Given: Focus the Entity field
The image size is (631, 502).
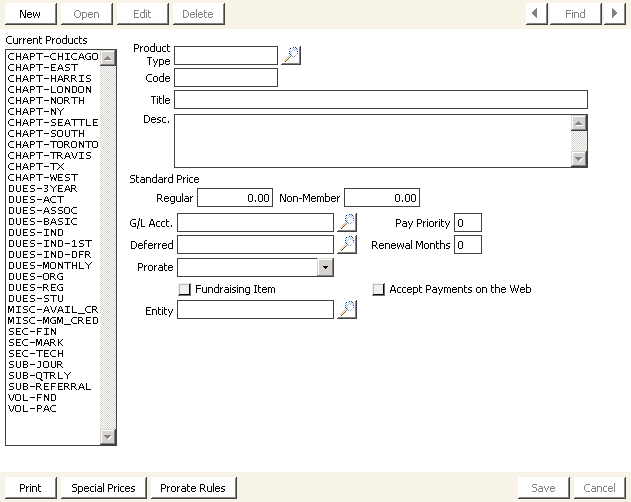Looking at the screenshot, I should coord(256,310).
